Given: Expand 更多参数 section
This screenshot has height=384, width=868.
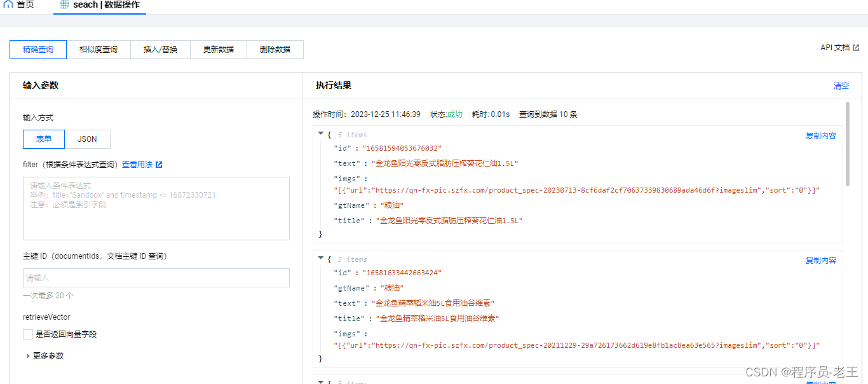Looking at the screenshot, I should click(44, 356).
